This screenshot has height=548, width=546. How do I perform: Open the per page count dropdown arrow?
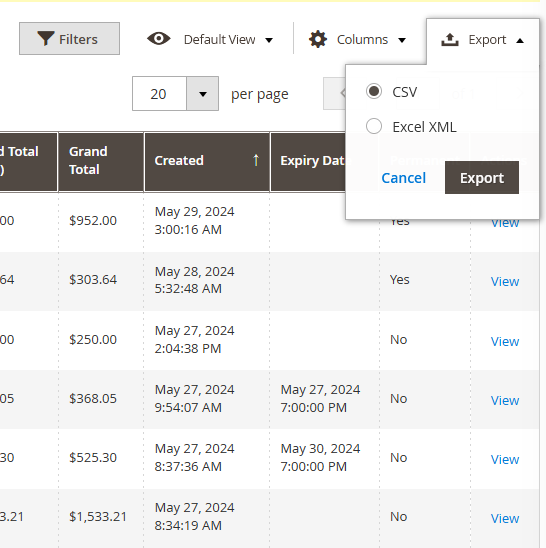[x=203, y=94]
